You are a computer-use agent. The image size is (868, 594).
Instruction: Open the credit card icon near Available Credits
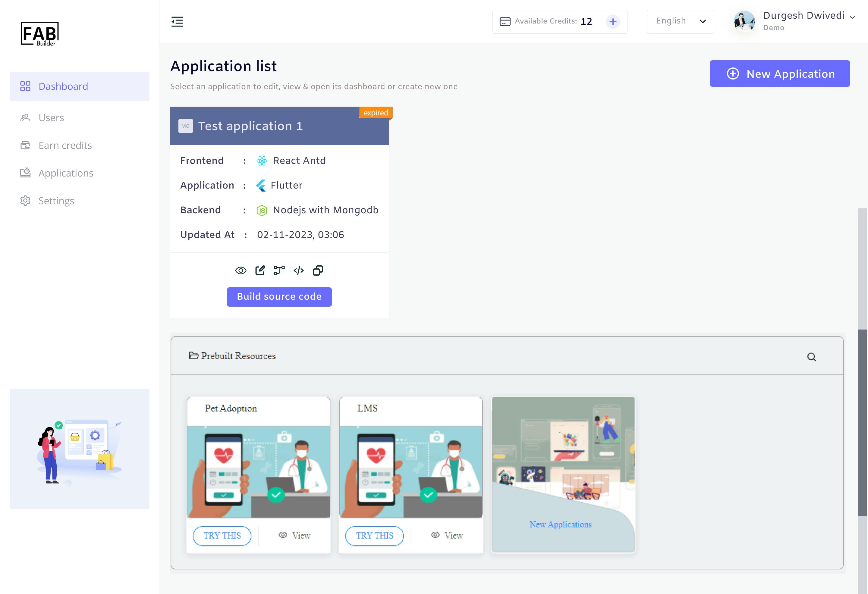point(504,21)
